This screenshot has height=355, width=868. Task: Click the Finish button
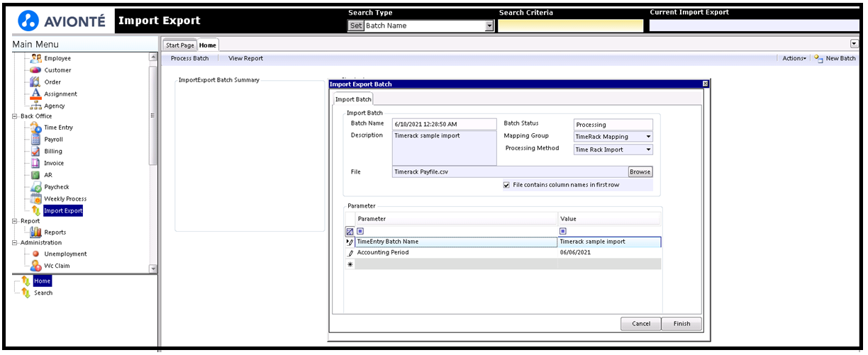tap(681, 324)
